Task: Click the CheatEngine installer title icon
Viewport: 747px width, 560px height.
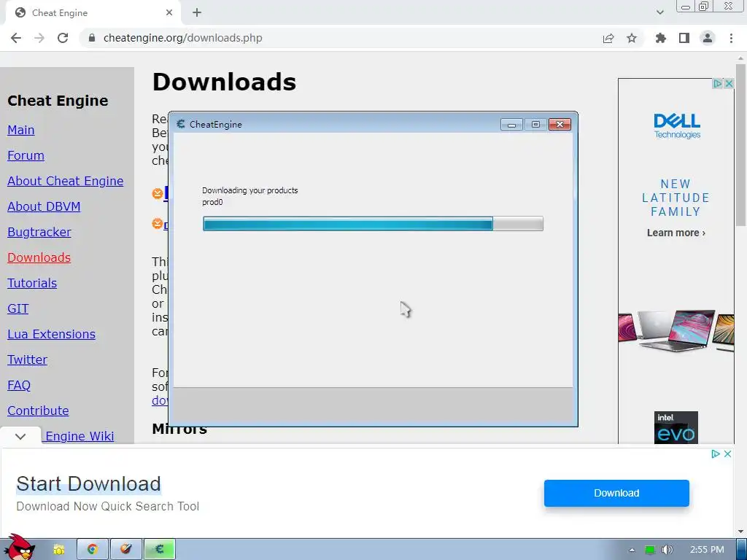Action: [181, 124]
